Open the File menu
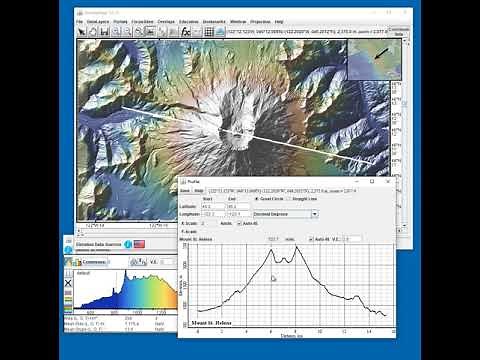Image resolution: width=480 pixels, height=360 pixels. pyautogui.click(x=79, y=22)
